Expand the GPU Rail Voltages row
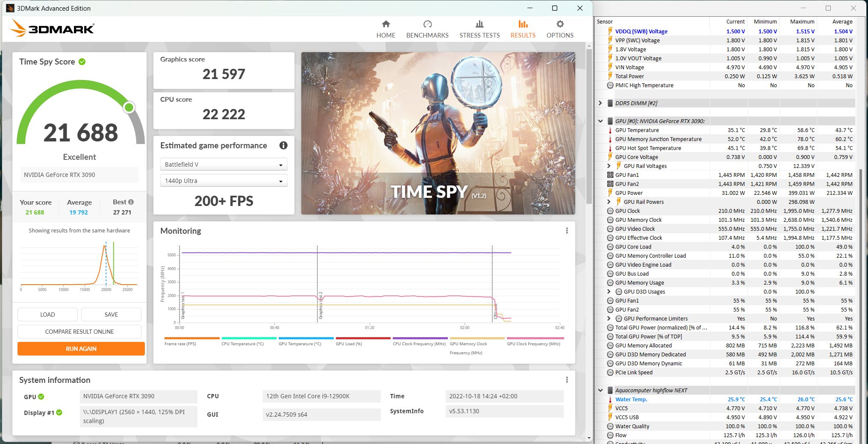This screenshot has height=444, width=868. tap(609, 166)
